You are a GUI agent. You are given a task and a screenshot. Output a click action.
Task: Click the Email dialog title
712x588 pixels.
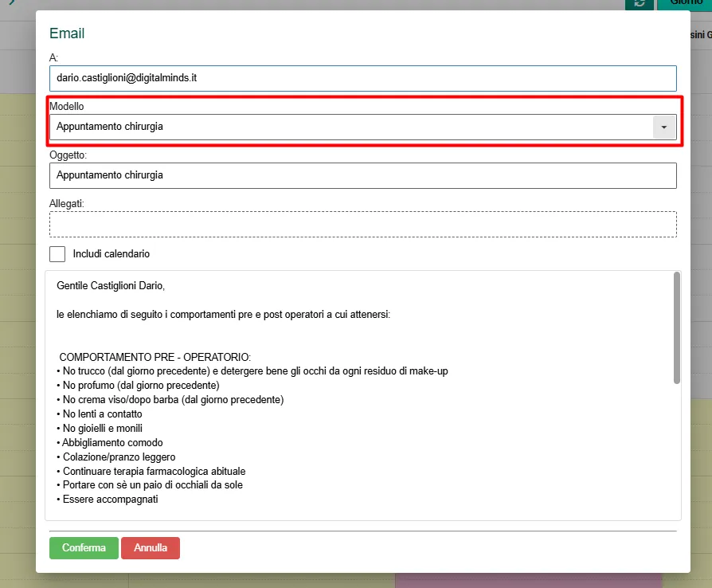(x=67, y=33)
